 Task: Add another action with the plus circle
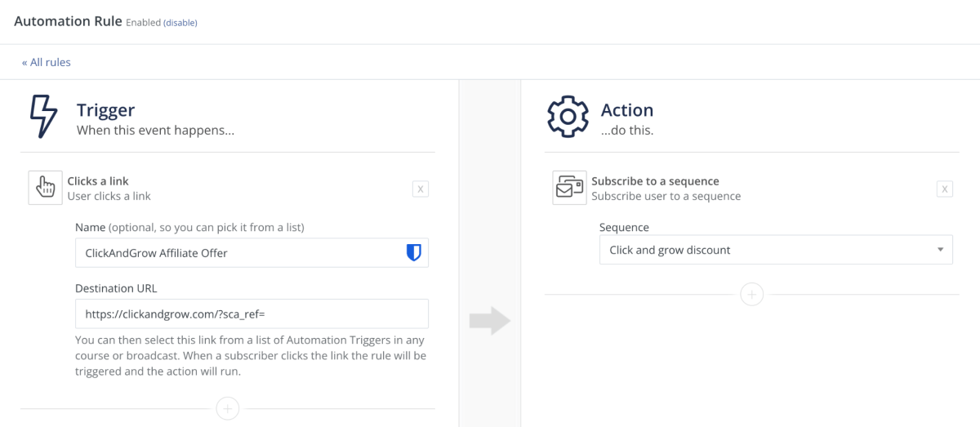(751, 294)
